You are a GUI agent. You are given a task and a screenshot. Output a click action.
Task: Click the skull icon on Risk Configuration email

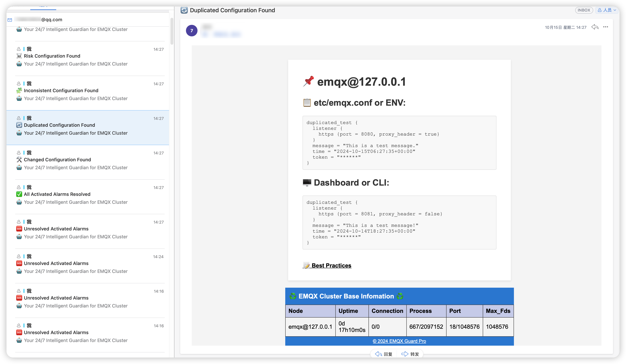[x=19, y=56]
